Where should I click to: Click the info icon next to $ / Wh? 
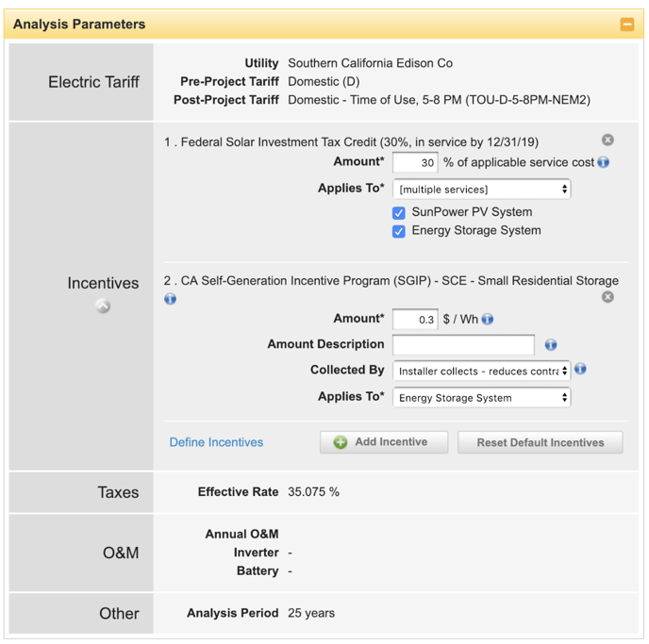[488, 320]
